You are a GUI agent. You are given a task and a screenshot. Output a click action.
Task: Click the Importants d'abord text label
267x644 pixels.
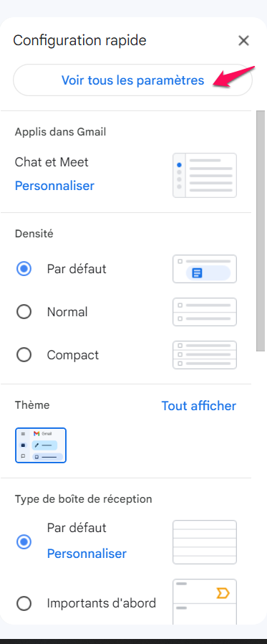[x=102, y=603]
